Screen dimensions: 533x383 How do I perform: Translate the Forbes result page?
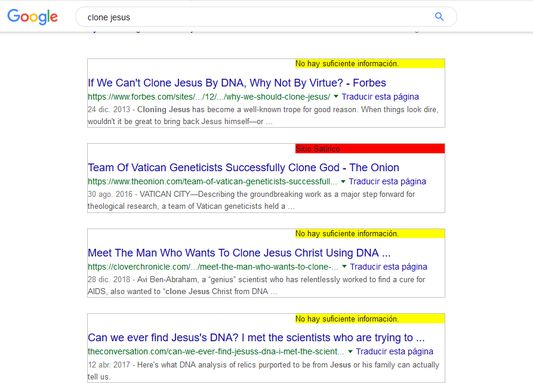[380, 97]
